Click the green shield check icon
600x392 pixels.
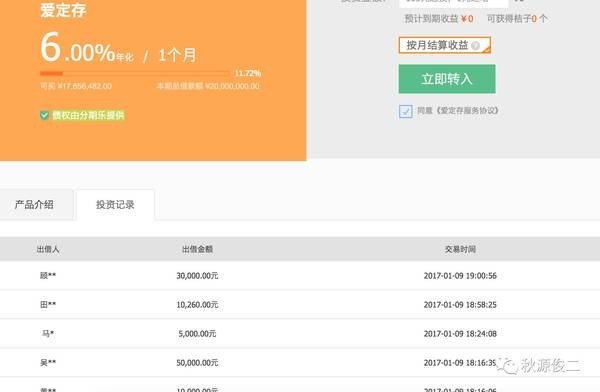click(x=44, y=115)
